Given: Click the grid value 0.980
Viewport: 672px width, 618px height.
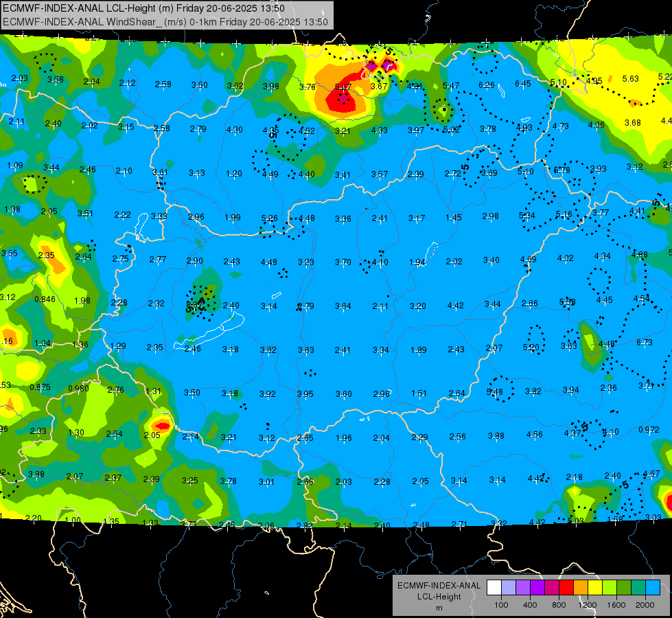Looking at the screenshot, I should [78, 389].
